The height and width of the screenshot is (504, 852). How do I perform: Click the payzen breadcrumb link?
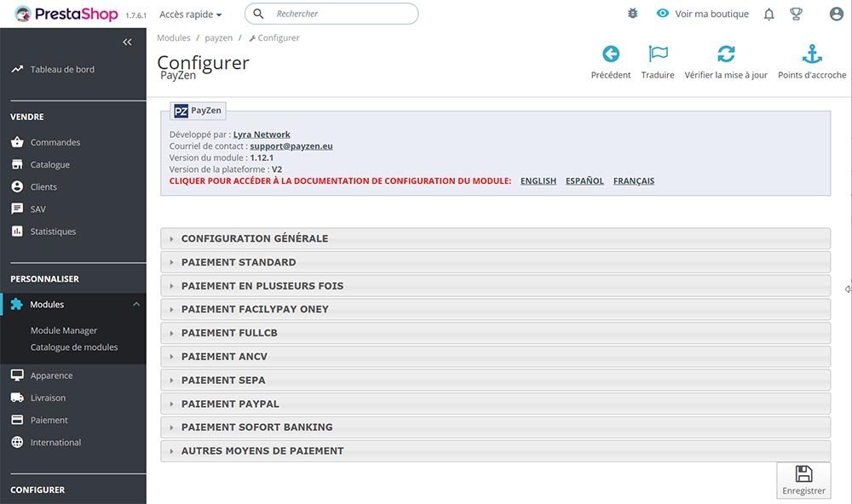coord(218,38)
